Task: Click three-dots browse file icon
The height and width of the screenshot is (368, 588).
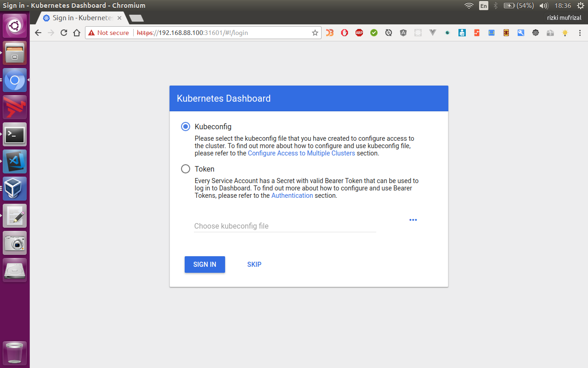Action: [413, 220]
